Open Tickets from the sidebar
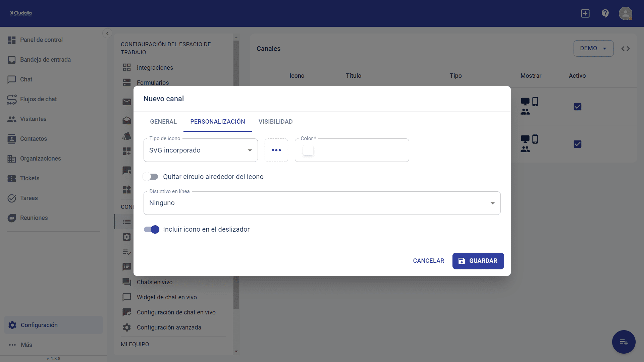Screen dimensions: 644x362 point(30,178)
